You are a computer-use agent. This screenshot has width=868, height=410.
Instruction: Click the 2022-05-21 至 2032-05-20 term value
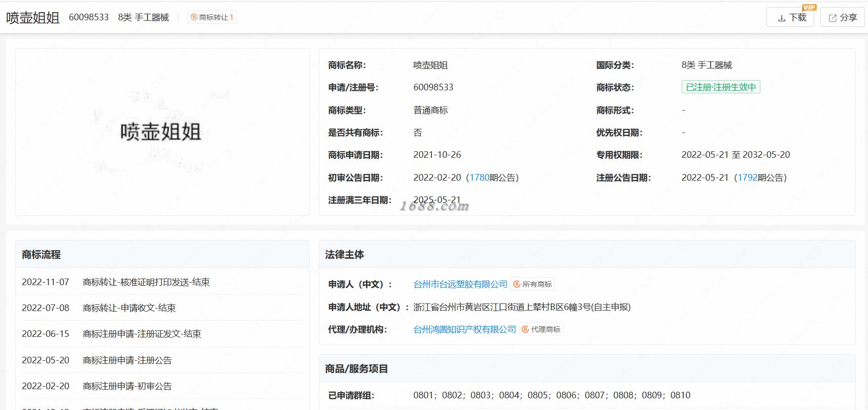pyautogui.click(x=736, y=155)
